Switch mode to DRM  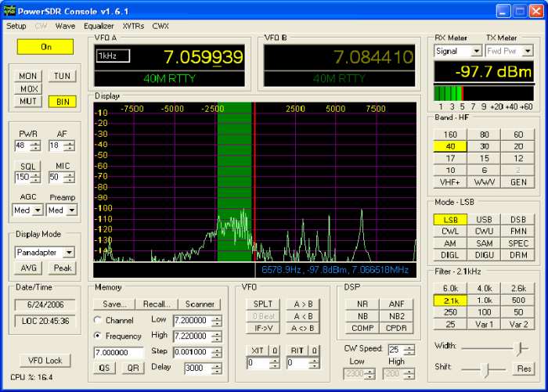(518, 255)
